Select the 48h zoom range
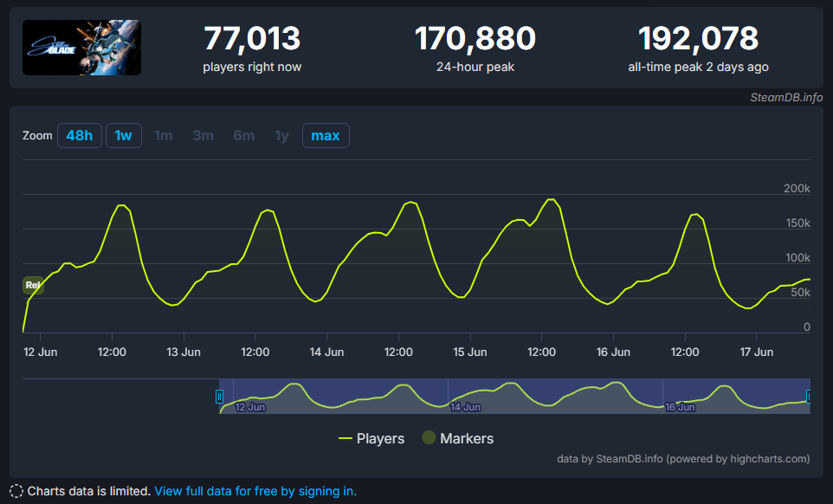833x504 pixels. [x=79, y=135]
